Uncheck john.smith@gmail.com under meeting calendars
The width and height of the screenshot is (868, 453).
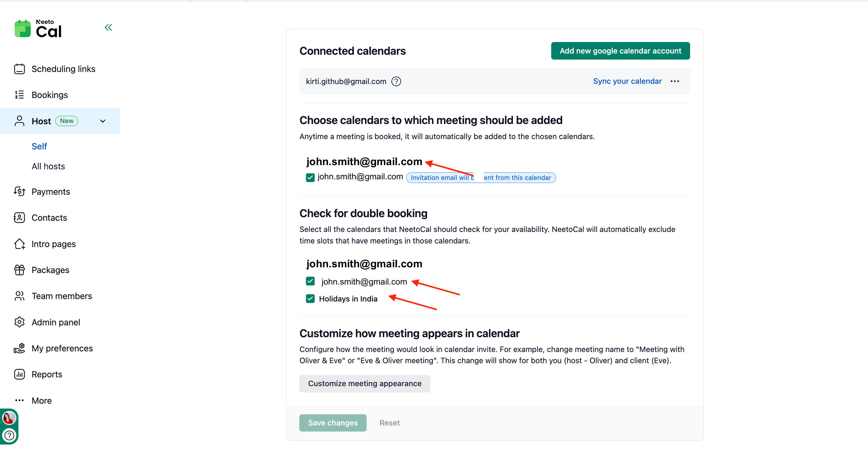pos(310,178)
